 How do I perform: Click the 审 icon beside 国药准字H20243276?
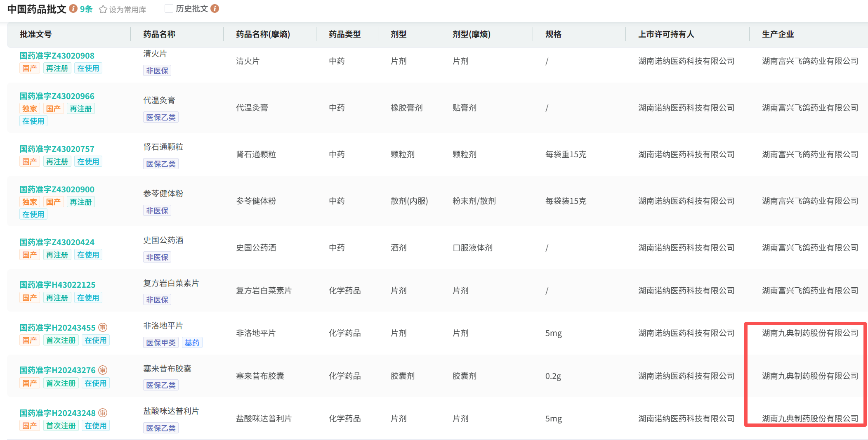click(103, 370)
